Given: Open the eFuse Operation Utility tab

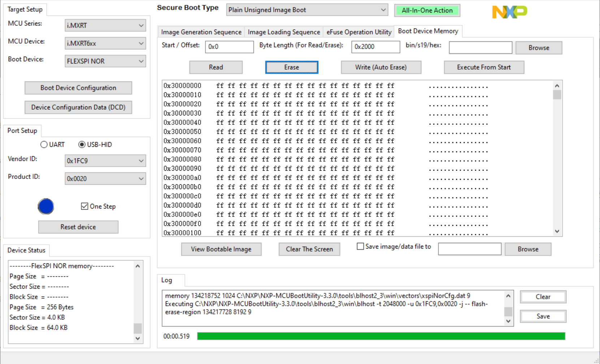Looking at the screenshot, I should [359, 32].
